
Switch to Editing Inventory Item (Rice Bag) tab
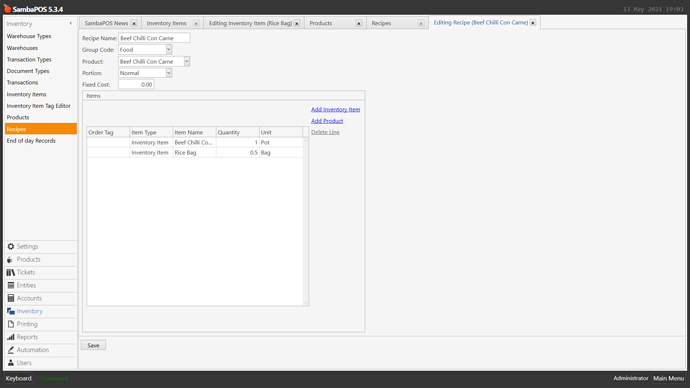pyautogui.click(x=250, y=23)
